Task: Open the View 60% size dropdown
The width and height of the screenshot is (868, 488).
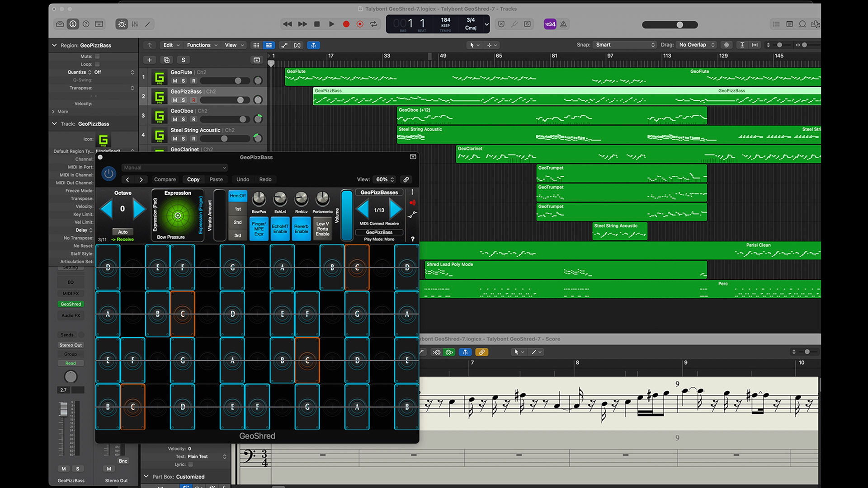Action: pos(385,179)
